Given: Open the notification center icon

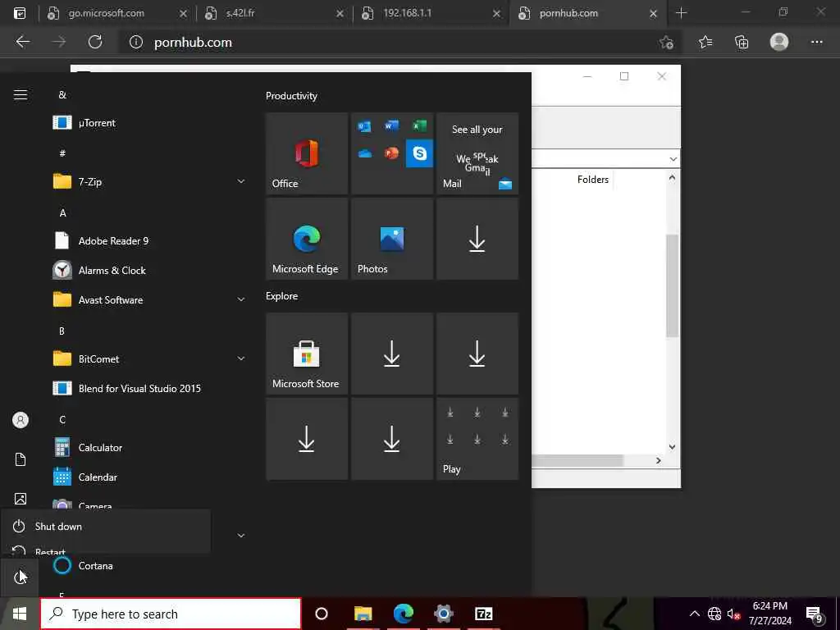Looking at the screenshot, I should (815, 615).
